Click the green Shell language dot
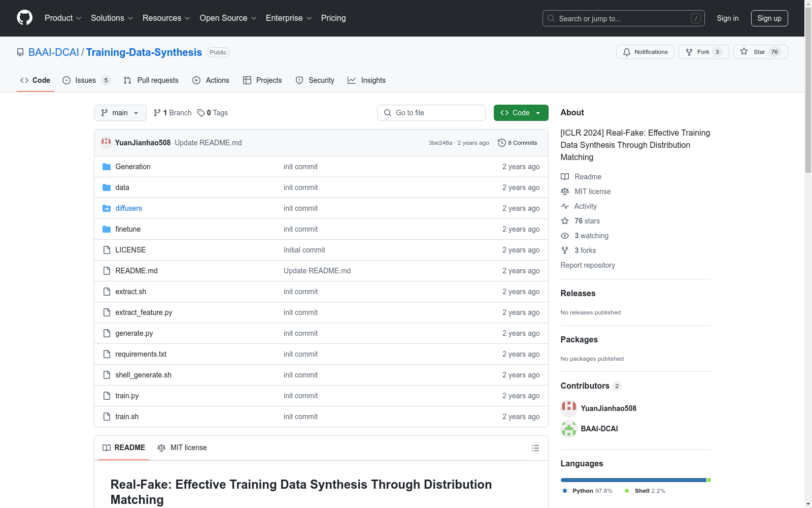Screen dimensions: 812x508 pyautogui.click(x=627, y=491)
